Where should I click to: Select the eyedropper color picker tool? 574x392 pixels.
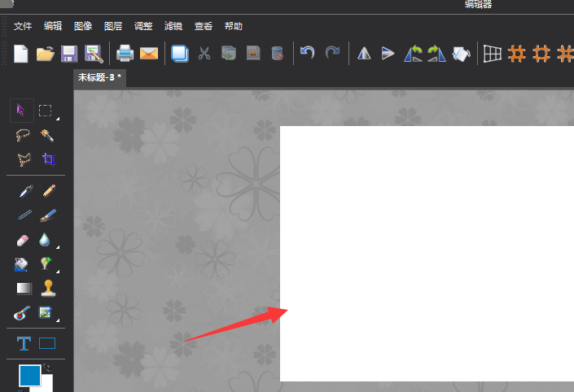click(25, 191)
